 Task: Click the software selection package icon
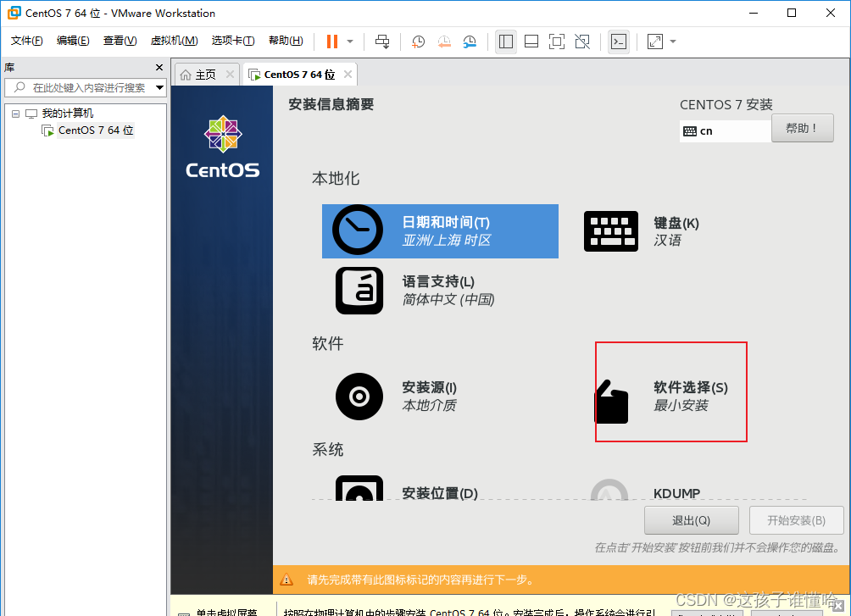pos(612,402)
